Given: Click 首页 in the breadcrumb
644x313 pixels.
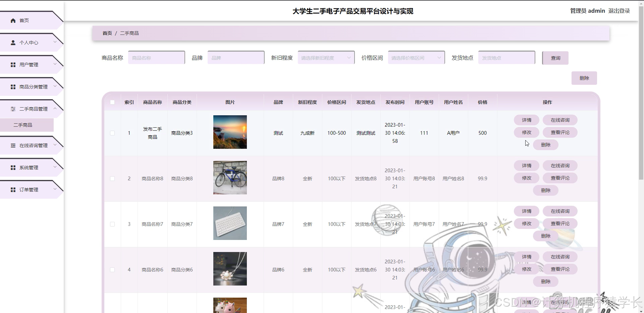Looking at the screenshot, I should click(107, 33).
